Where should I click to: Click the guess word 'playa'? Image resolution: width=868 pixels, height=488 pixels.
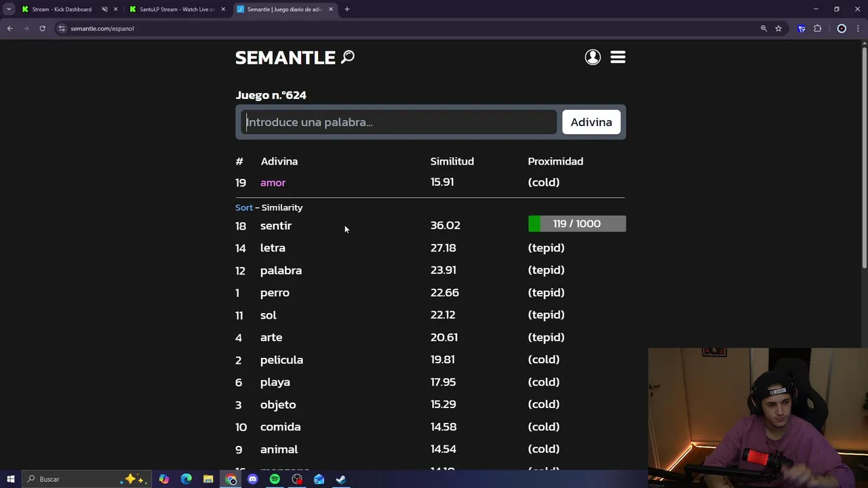tap(275, 382)
